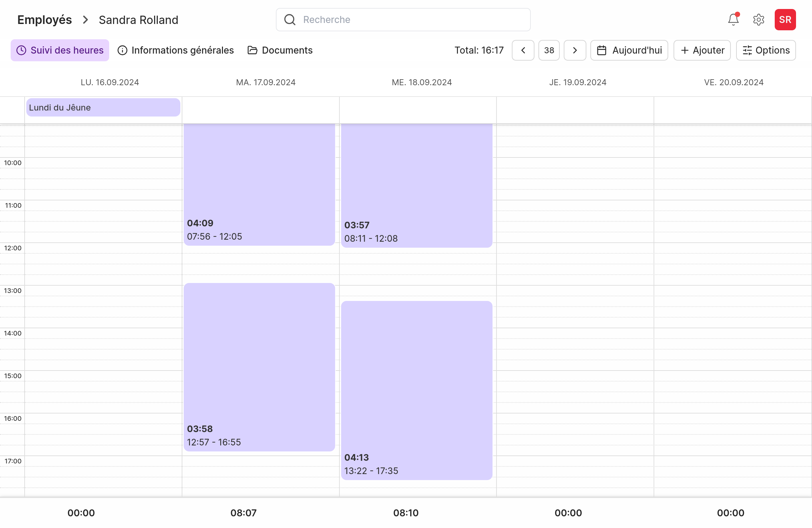The image size is (812, 528).
Task: Click the clock icon in Suivi des heures
Action: 21,50
